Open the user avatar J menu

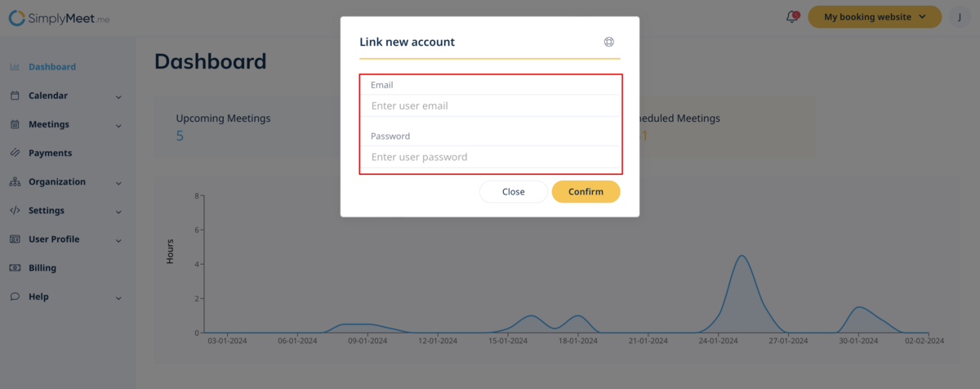point(960,16)
